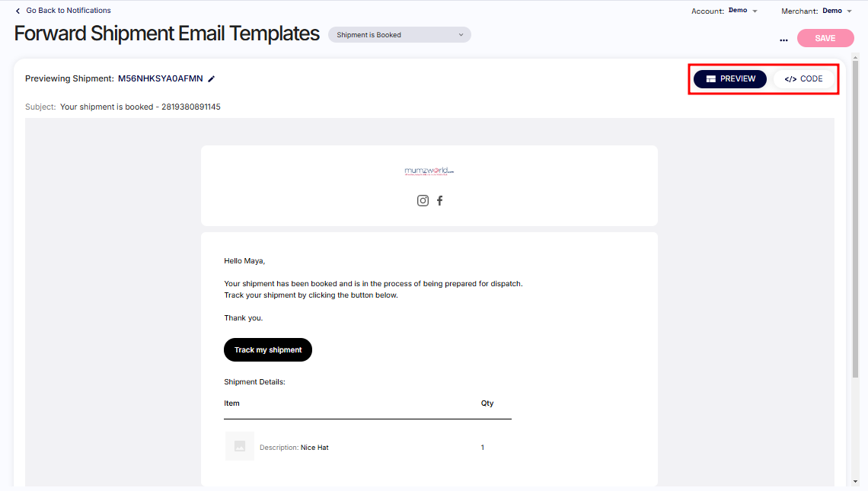Expand the Merchant Demo dropdown
This screenshot has width=868, height=491.
(x=837, y=11)
